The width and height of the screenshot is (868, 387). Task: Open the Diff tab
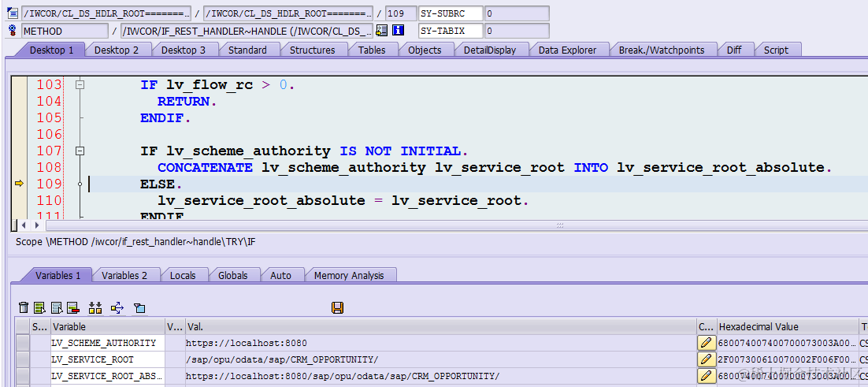734,50
